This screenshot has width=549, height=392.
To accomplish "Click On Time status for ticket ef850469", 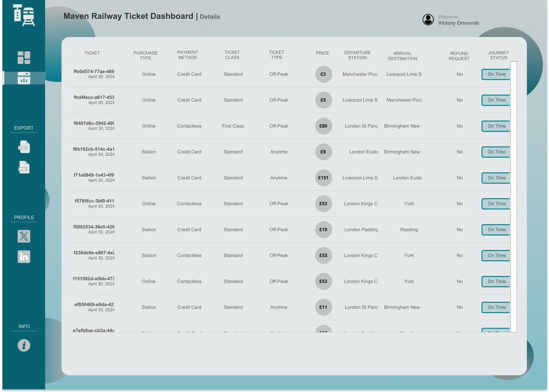I will pos(496,307).
